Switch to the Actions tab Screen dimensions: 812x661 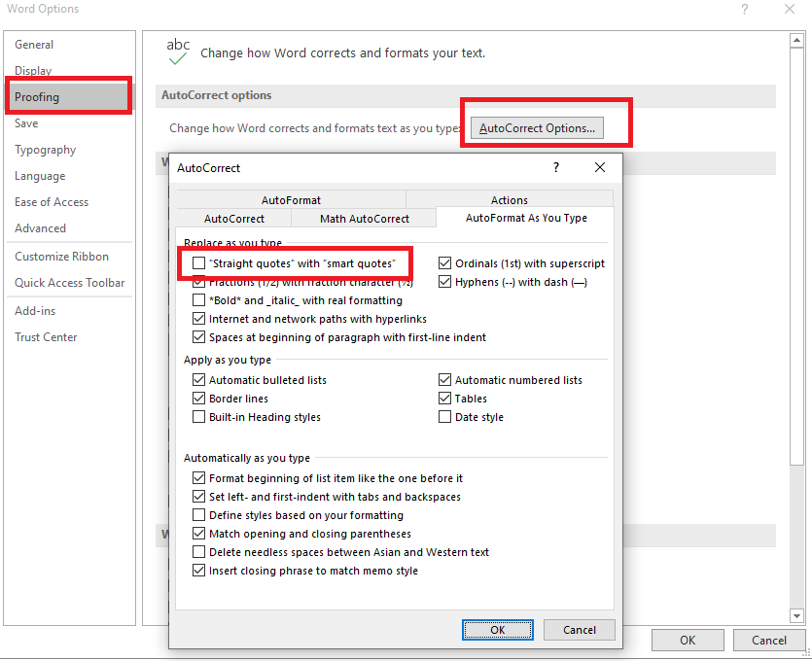pyautogui.click(x=510, y=200)
